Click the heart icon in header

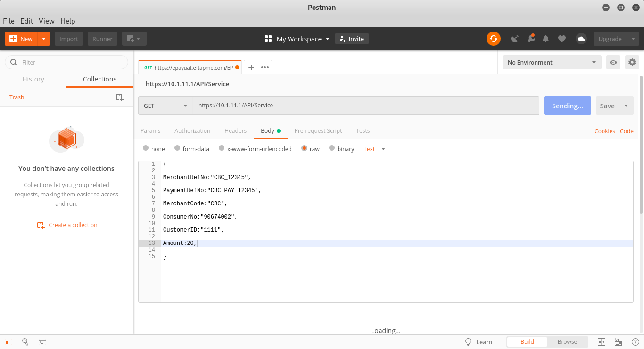click(x=562, y=39)
